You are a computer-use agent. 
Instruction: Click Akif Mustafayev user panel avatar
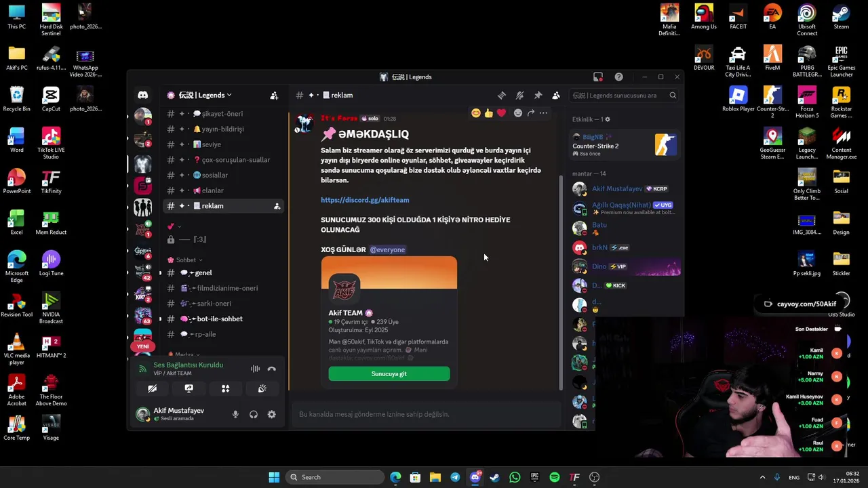pos(142,414)
